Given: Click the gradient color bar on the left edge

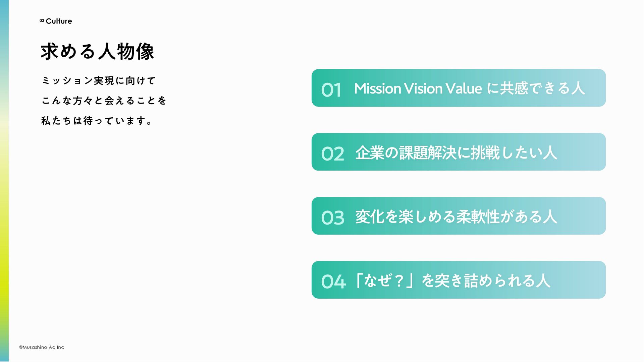Looking at the screenshot, I should click(4, 181).
